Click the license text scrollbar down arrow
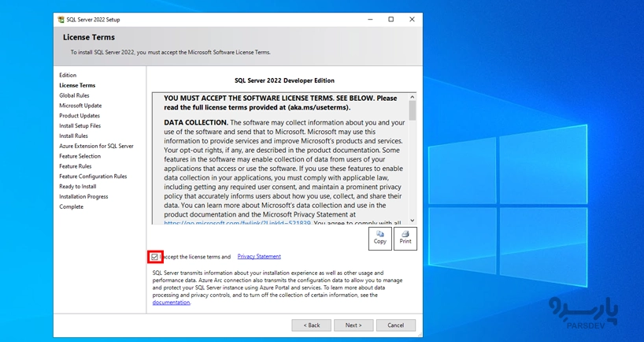This screenshot has width=644, height=342. click(413, 222)
